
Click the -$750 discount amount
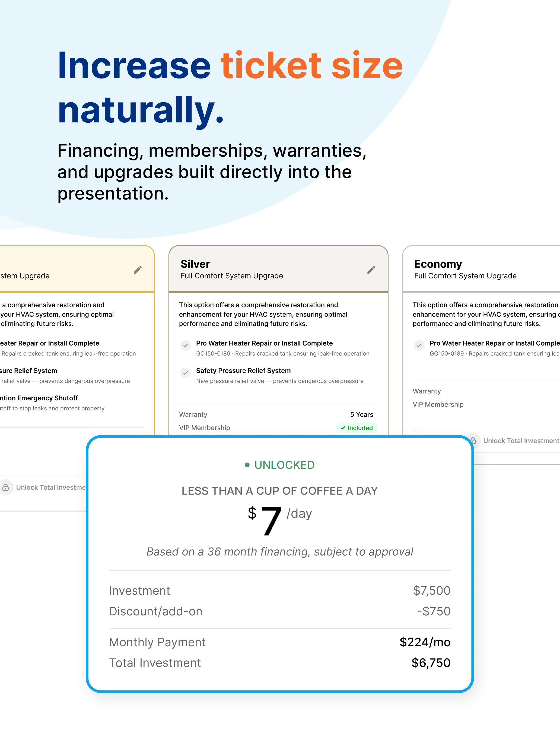[x=434, y=611]
